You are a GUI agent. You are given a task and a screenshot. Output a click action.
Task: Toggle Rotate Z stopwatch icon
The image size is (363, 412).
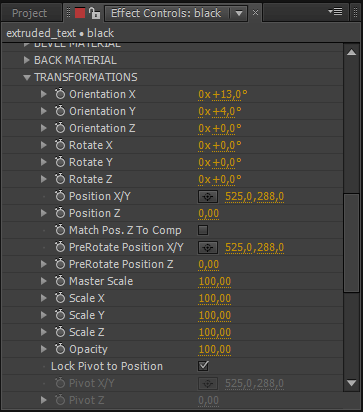pos(60,179)
